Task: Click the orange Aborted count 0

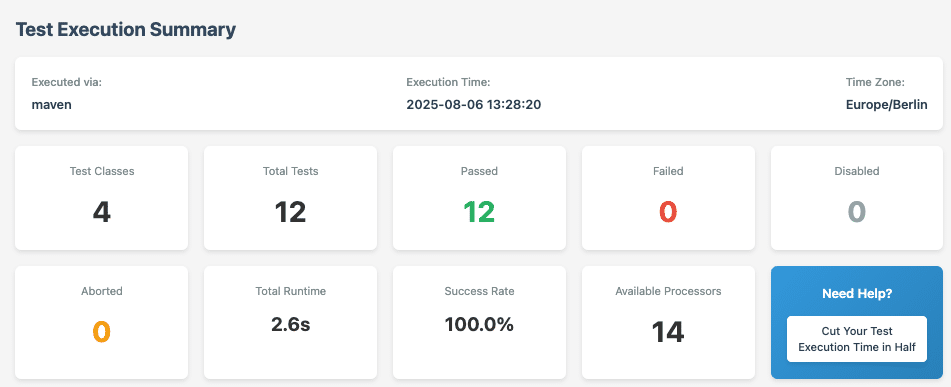Action: point(101,332)
